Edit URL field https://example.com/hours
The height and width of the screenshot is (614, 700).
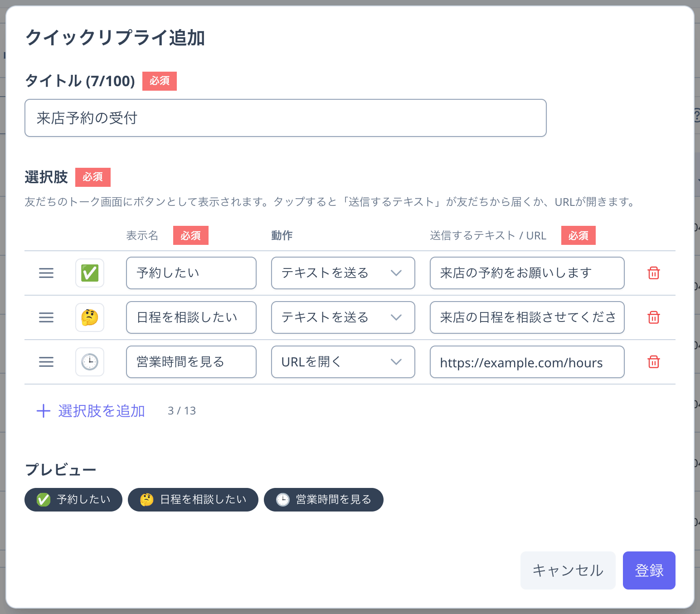527,362
